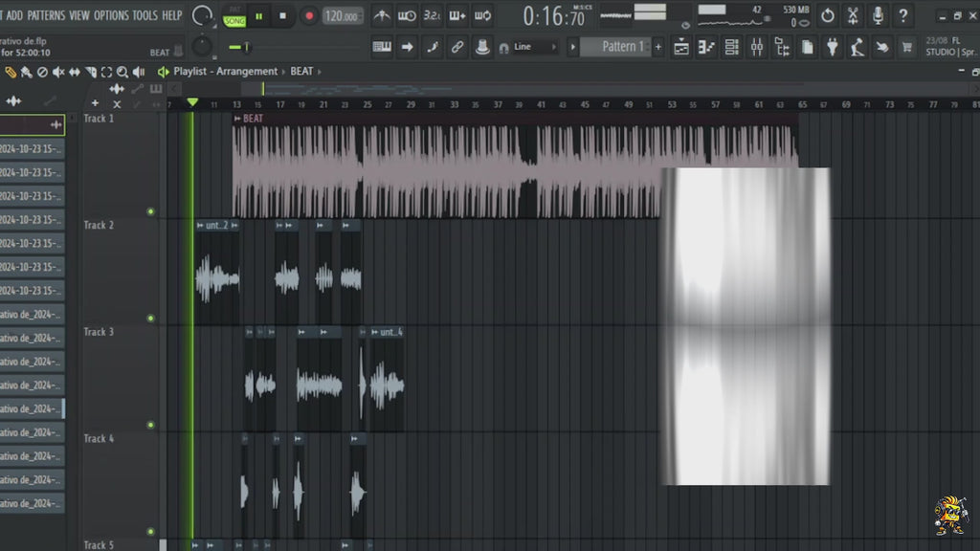
Task: Toggle the metronome on
Action: click(x=382, y=13)
